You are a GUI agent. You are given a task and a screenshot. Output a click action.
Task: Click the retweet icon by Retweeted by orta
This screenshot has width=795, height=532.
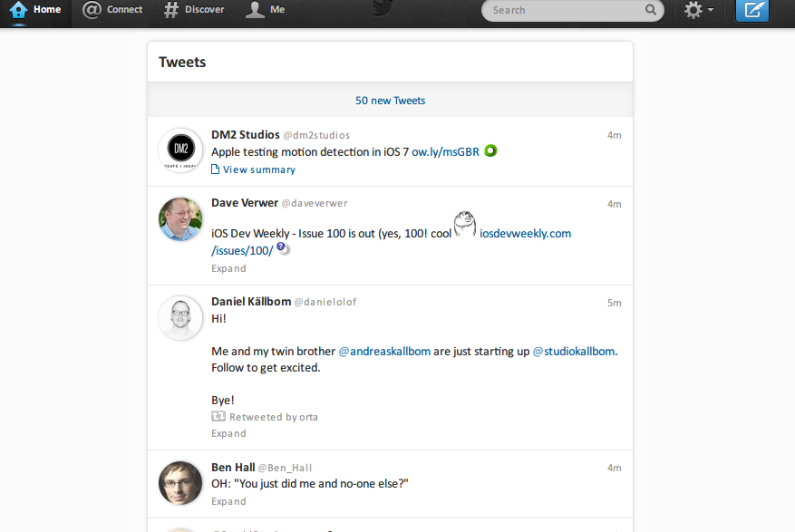point(218,417)
